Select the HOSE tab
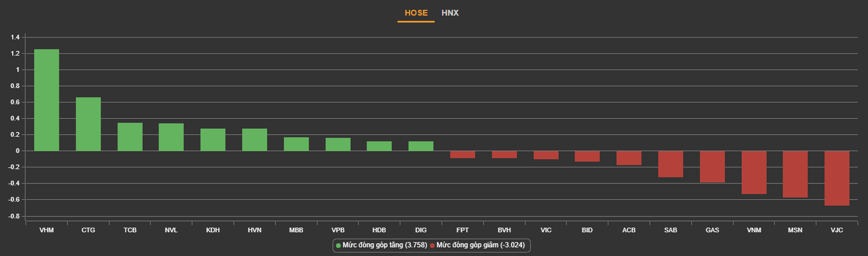 tap(416, 12)
